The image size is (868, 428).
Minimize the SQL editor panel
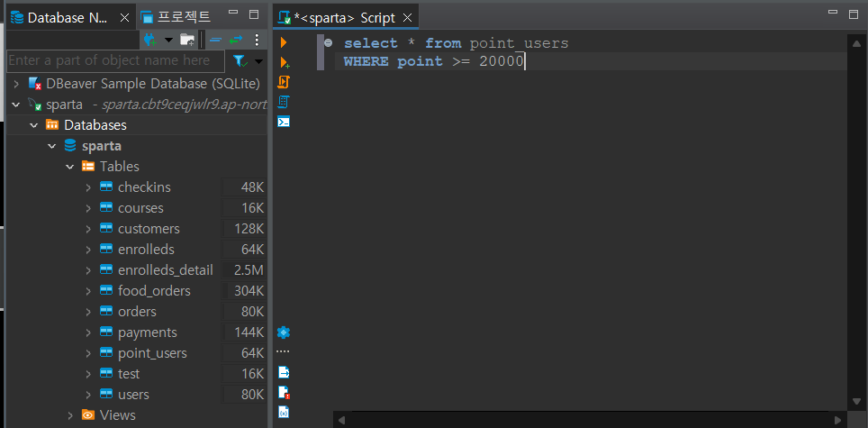[833, 13]
